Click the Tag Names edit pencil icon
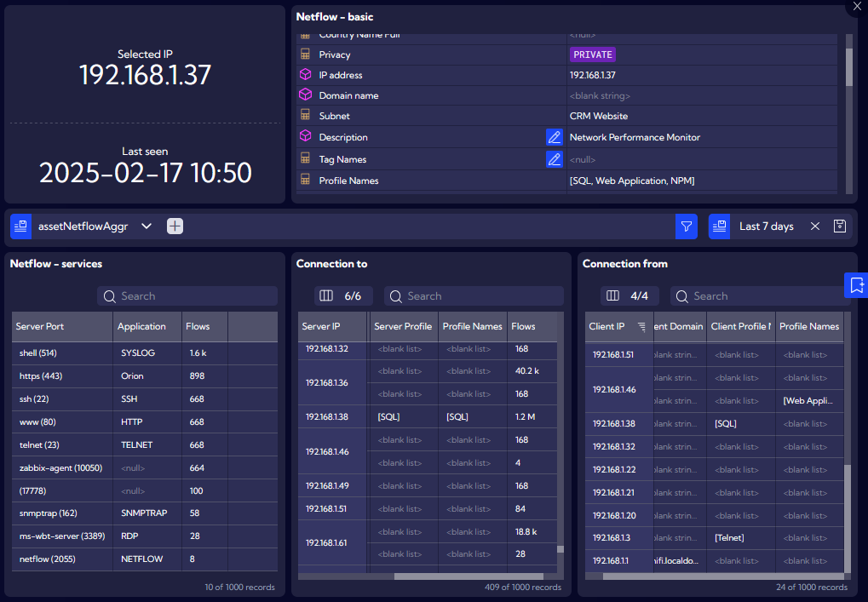Image resolution: width=868 pixels, height=602 pixels. pyautogui.click(x=555, y=159)
